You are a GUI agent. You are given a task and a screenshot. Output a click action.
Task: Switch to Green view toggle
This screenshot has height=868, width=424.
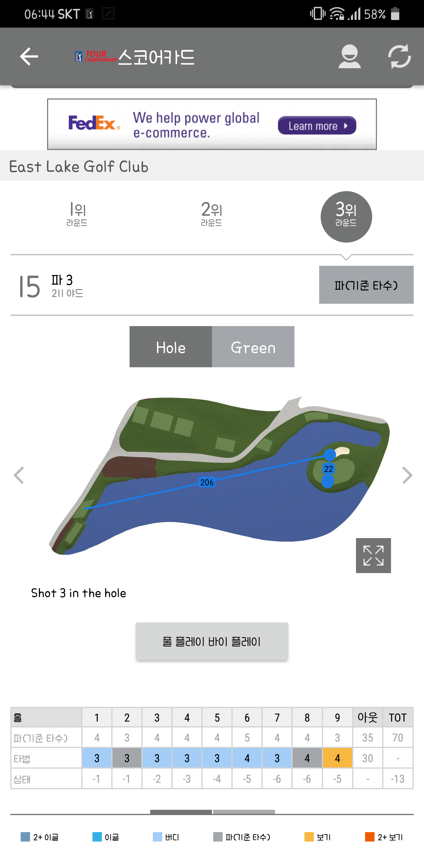[x=253, y=347]
